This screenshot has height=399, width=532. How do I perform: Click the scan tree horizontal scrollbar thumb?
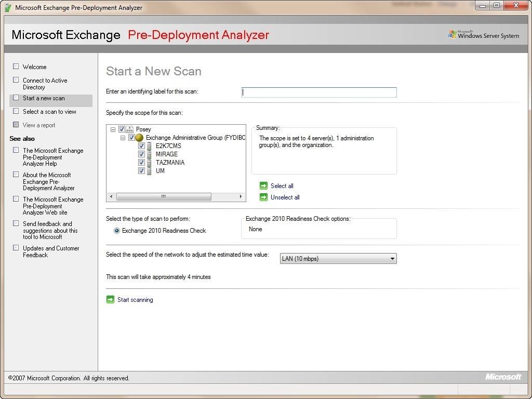(164, 196)
